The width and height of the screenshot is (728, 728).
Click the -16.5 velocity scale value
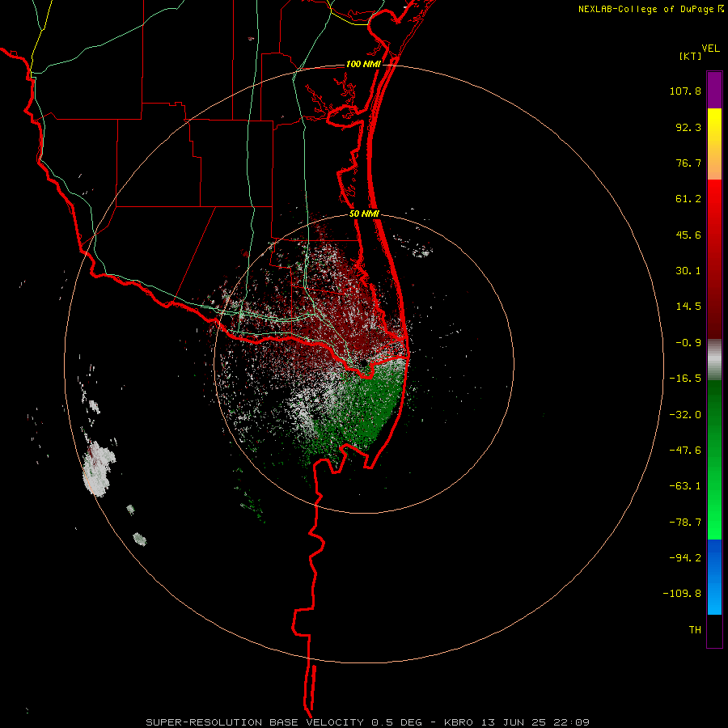[x=685, y=379]
